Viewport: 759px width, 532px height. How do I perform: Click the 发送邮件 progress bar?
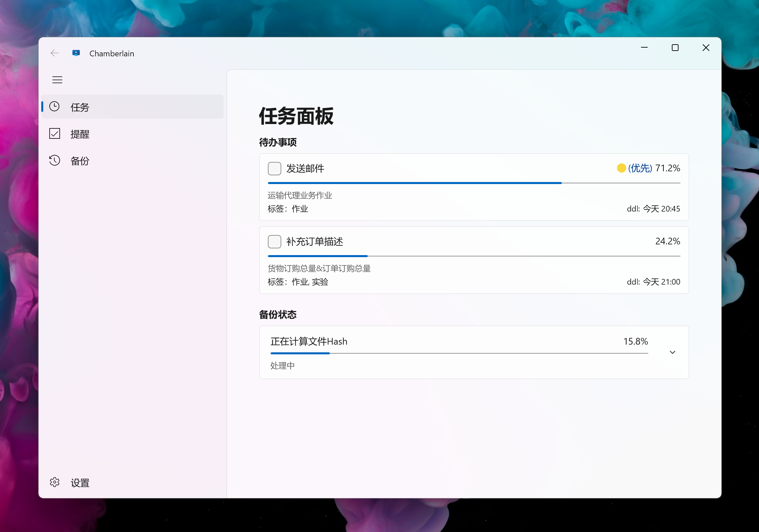(474, 183)
